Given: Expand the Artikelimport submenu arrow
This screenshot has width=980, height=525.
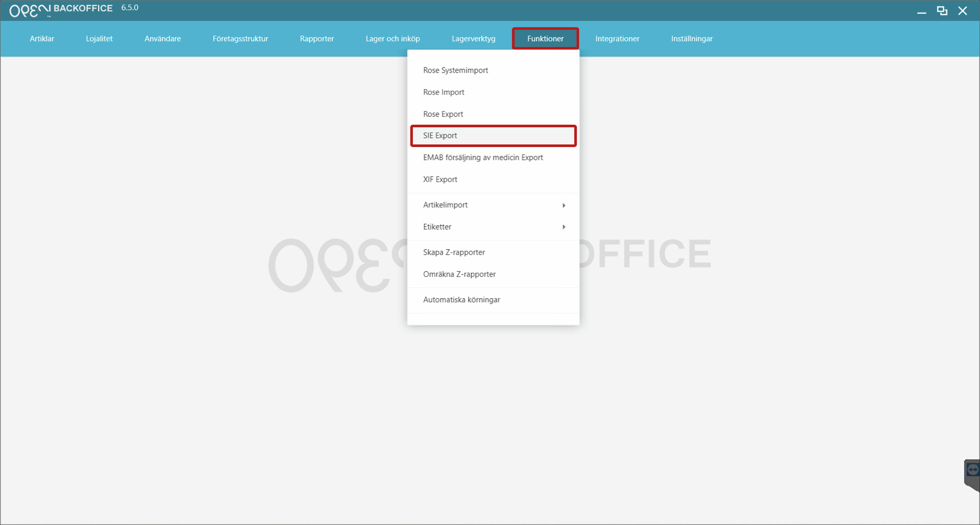Looking at the screenshot, I should (x=564, y=205).
